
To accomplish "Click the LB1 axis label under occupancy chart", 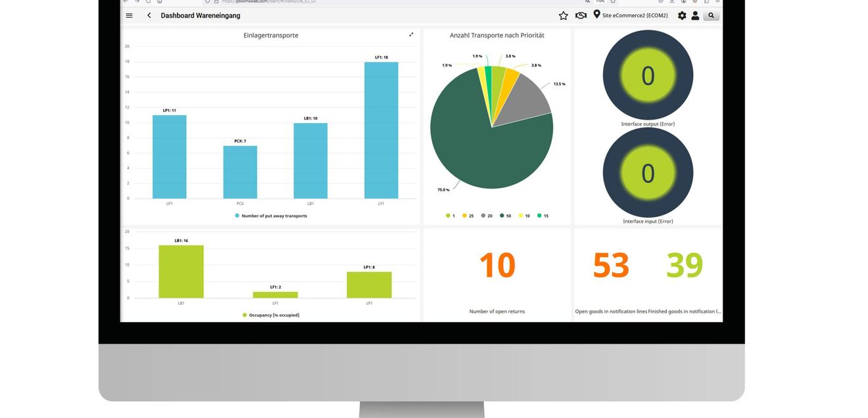I will point(181,303).
